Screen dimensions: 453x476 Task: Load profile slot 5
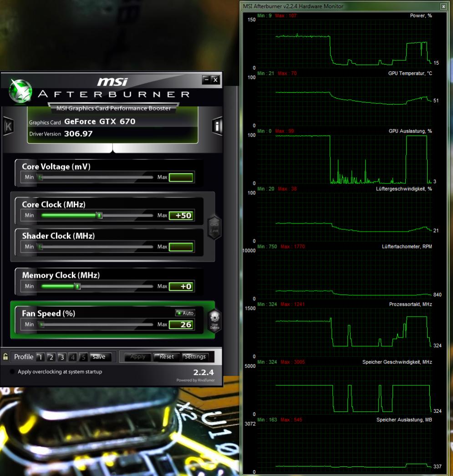(x=83, y=357)
